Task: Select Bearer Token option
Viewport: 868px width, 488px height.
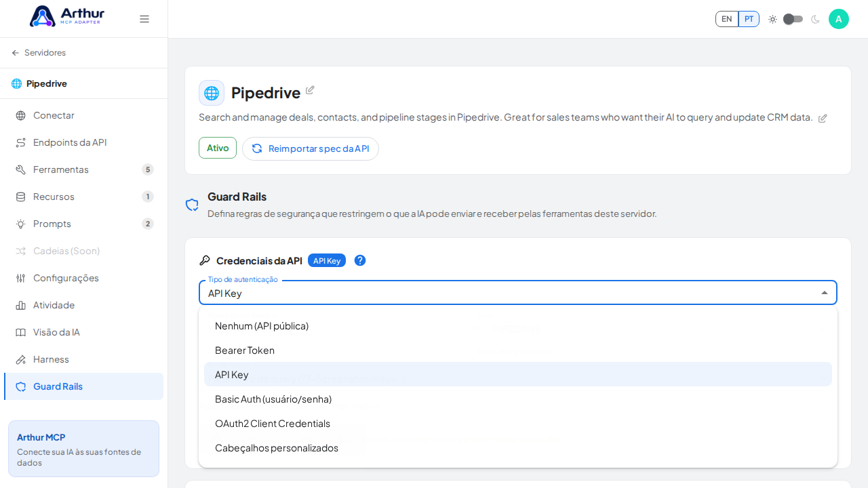Action: click(x=518, y=350)
